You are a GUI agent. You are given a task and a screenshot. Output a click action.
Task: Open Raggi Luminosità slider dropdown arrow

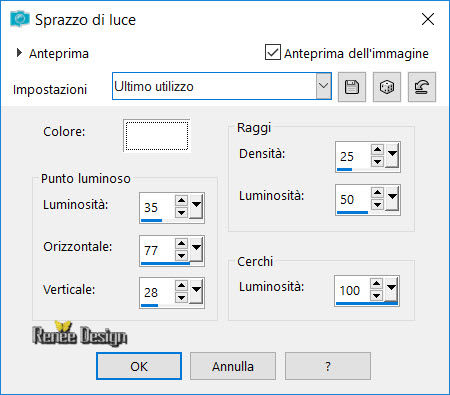click(392, 198)
